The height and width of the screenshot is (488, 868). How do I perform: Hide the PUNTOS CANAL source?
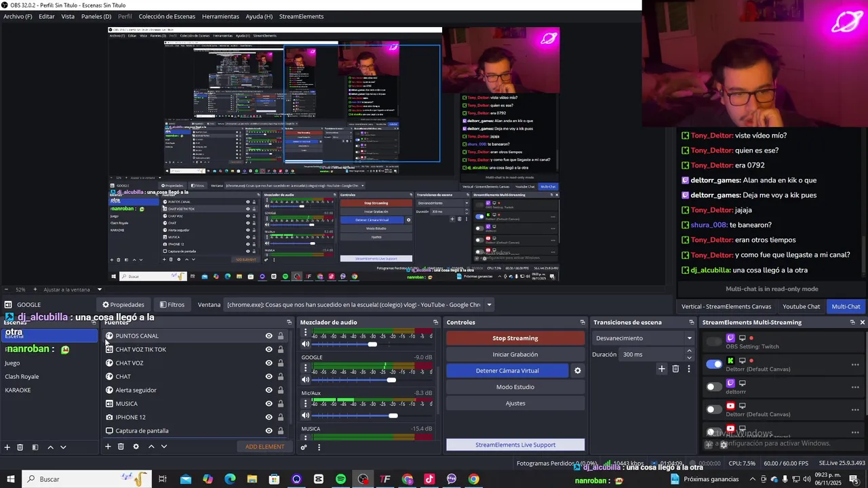(x=269, y=336)
